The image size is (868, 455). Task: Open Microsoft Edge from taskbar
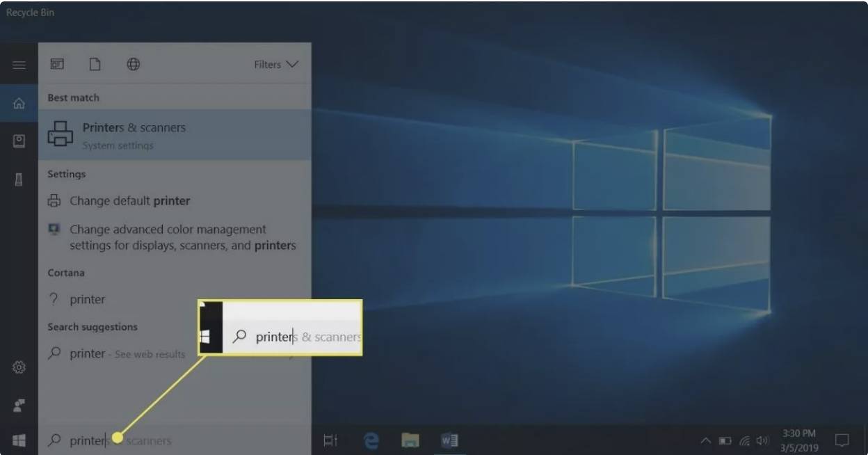(371, 440)
